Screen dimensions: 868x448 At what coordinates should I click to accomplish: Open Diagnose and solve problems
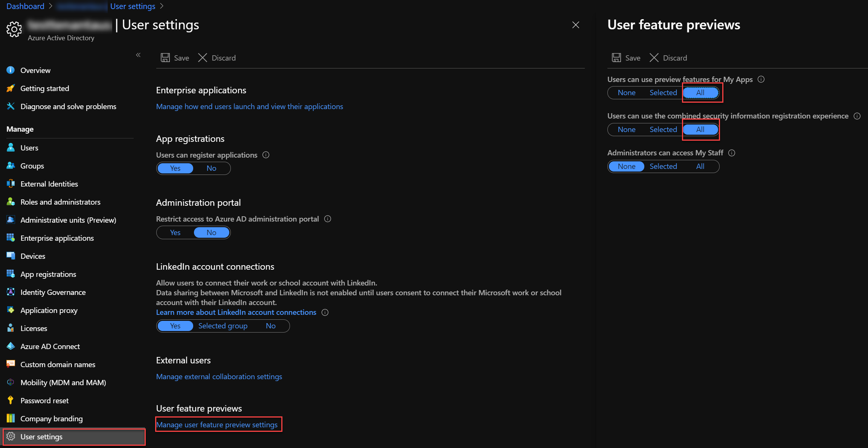(68, 106)
